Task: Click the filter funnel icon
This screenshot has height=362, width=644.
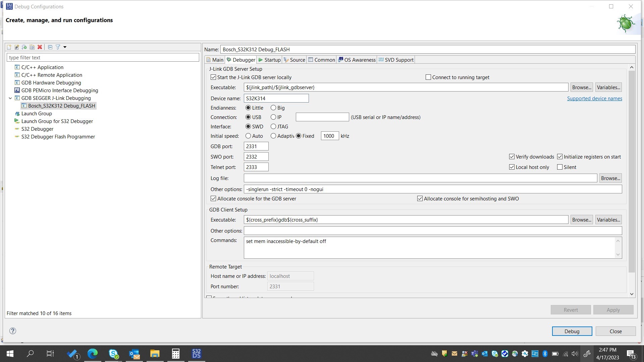Action: [58, 47]
